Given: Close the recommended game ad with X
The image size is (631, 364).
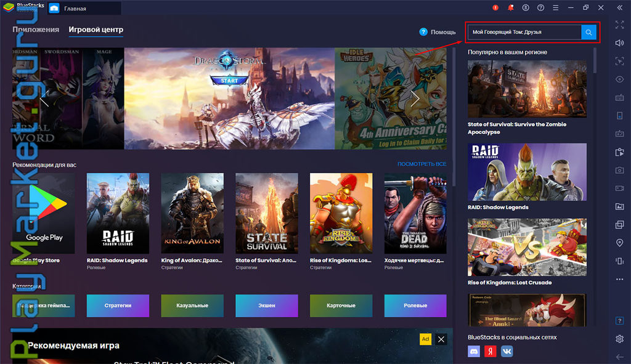Looking at the screenshot, I should [441, 339].
